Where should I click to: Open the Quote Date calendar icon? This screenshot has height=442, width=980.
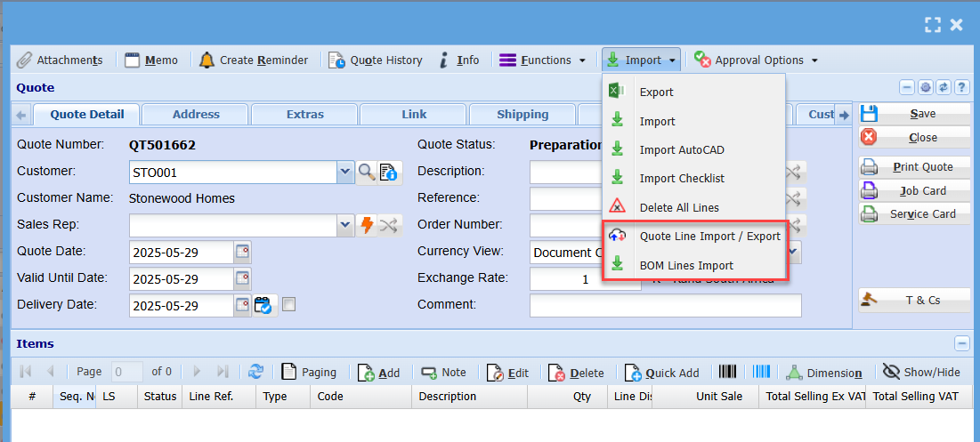[x=242, y=253]
